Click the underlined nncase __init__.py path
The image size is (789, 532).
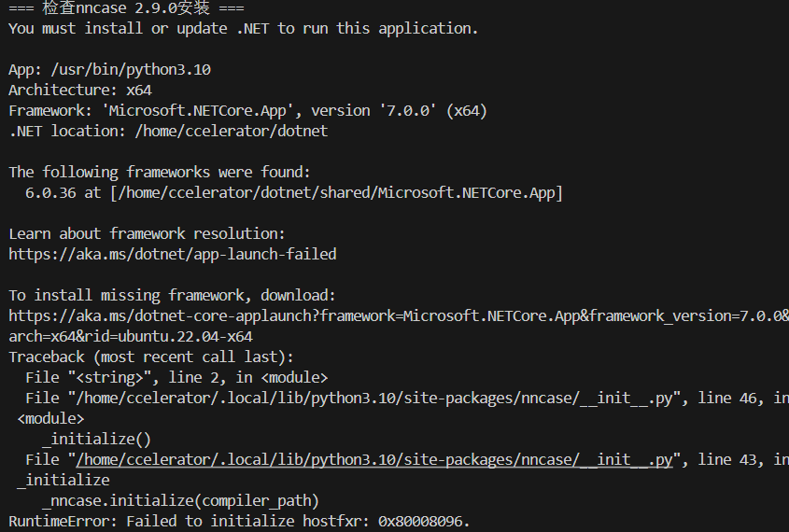374,460
